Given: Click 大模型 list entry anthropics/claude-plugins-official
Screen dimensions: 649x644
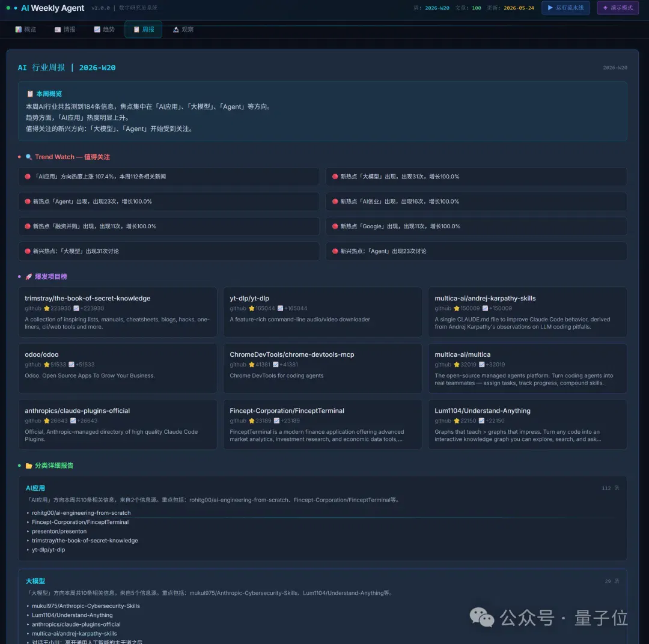Looking at the screenshot, I should pyautogui.click(x=76, y=625).
